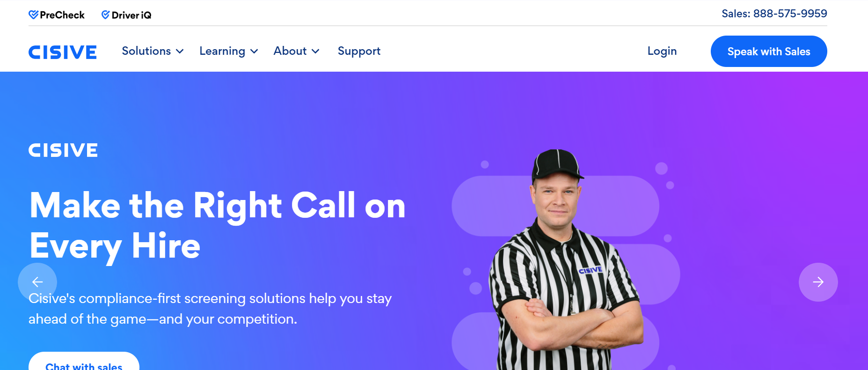Click the white CISIVE logo in hero banner

coord(63,150)
